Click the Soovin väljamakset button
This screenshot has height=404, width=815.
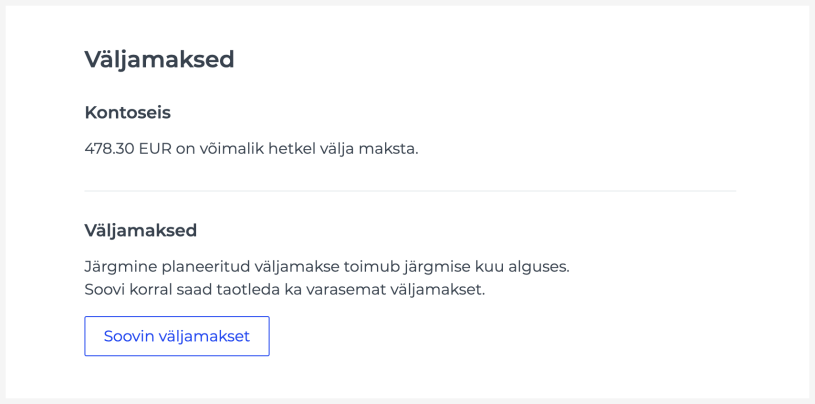click(x=177, y=336)
